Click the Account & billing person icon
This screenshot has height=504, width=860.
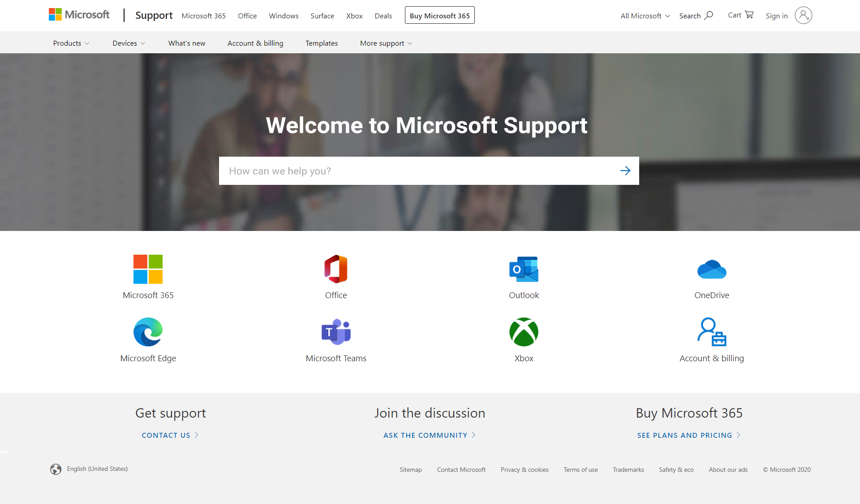[x=711, y=332]
